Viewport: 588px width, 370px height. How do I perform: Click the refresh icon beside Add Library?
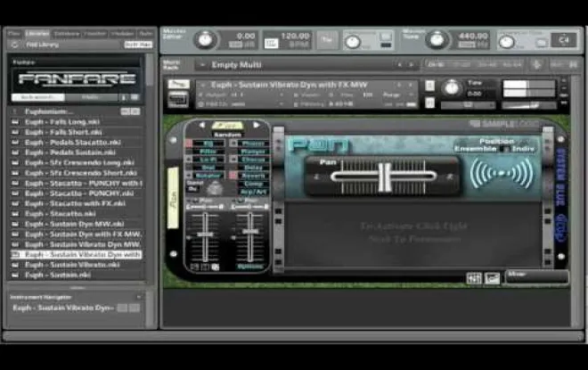[14, 45]
